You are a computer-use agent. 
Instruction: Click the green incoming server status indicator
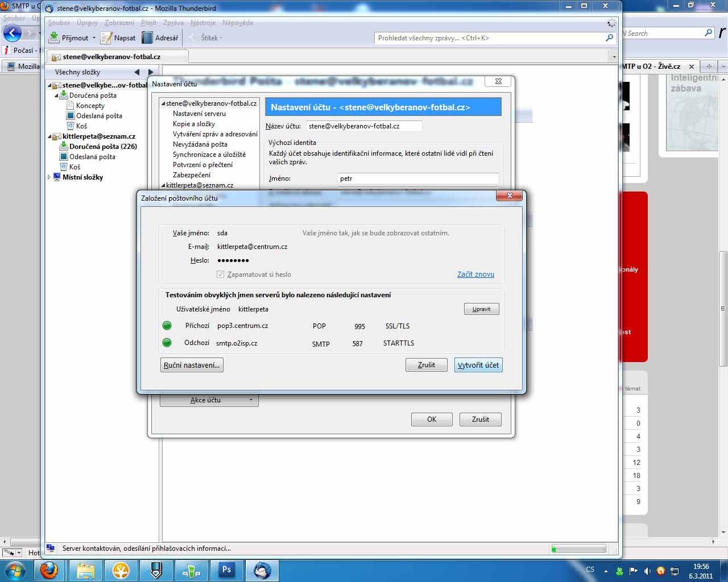(167, 326)
